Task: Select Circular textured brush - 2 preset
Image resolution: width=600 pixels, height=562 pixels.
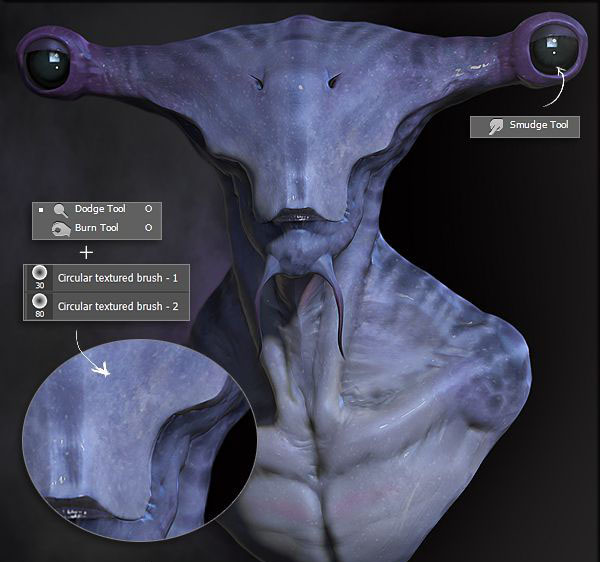Action: click(106, 306)
